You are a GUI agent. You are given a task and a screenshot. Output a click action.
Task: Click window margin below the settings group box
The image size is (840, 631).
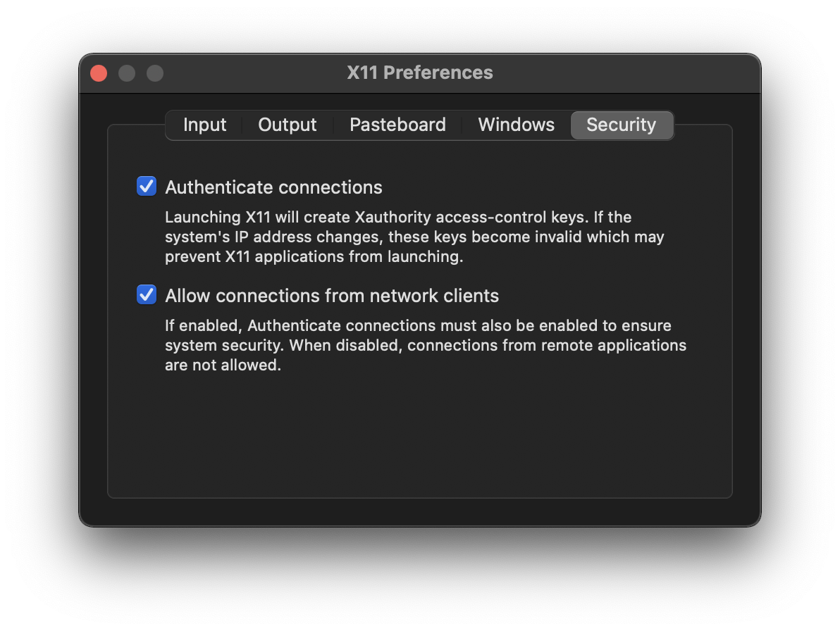coord(420,512)
